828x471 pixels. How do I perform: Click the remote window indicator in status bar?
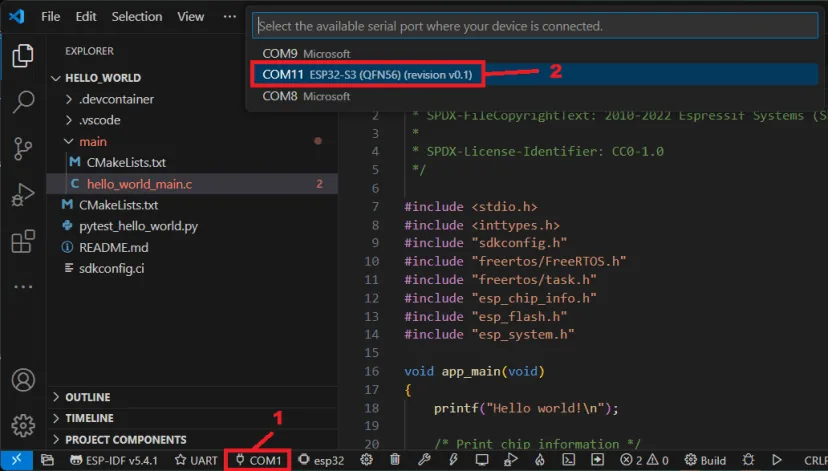click(x=16, y=460)
